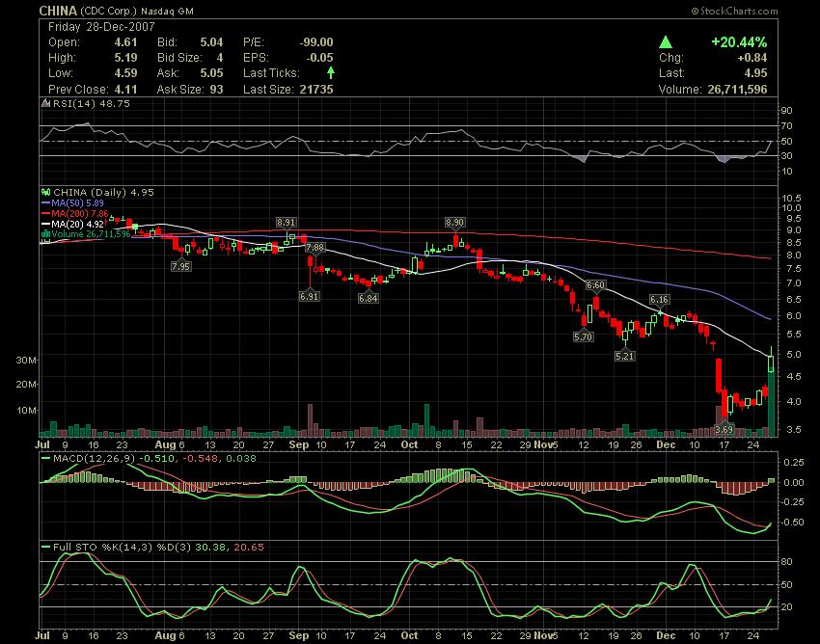Click the Open value 4.61
The height and width of the screenshot is (644, 820).
click(125, 42)
